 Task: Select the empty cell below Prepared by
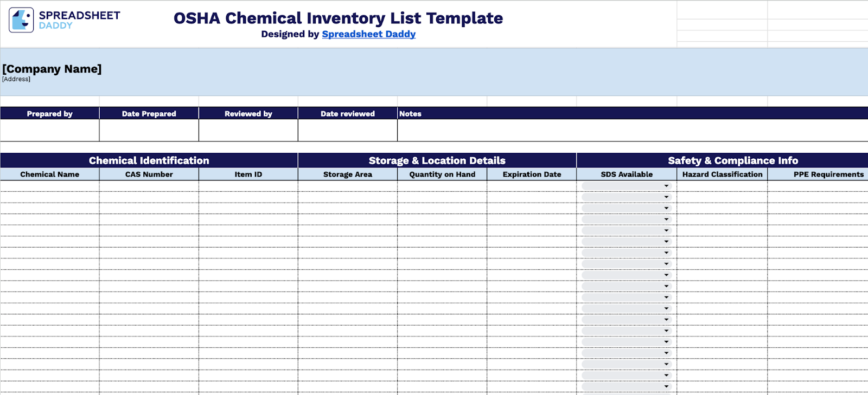pyautogui.click(x=49, y=130)
